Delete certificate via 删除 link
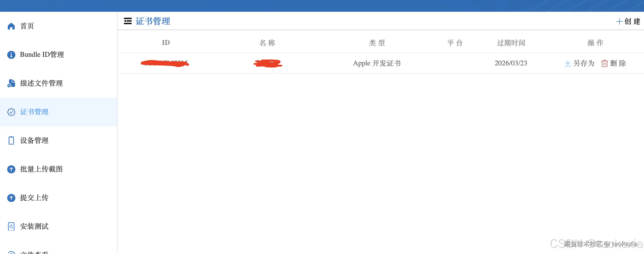The width and height of the screenshot is (644, 254). [x=618, y=63]
